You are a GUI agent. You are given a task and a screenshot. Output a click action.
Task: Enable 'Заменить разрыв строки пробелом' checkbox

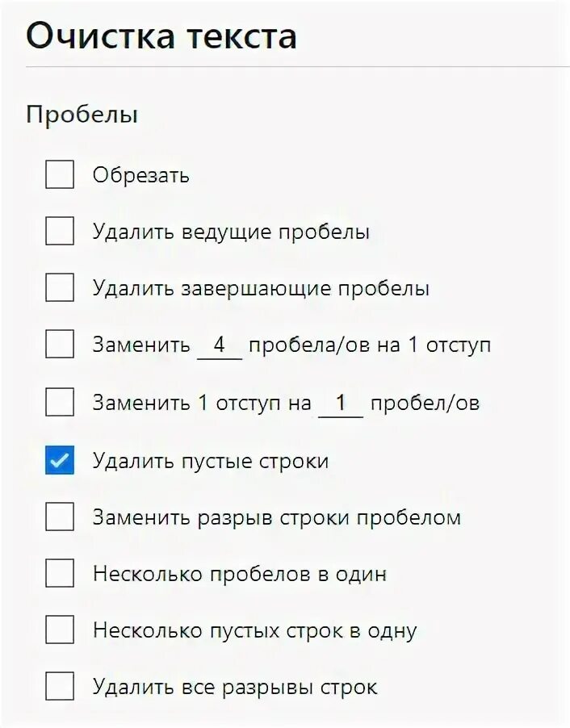60,517
